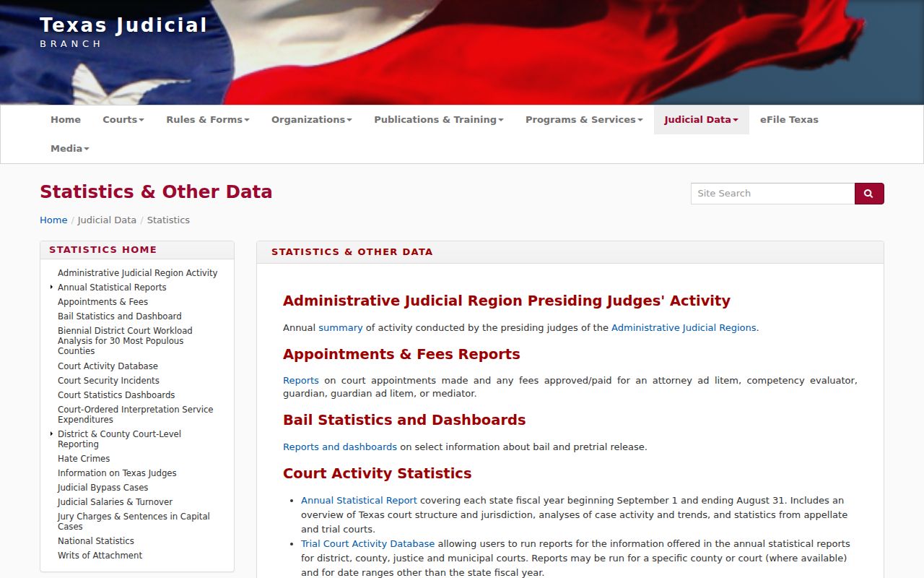Screen dimensions: 924x578
Task: Select Appointments & Fees in sidebar
Action: (103, 302)
